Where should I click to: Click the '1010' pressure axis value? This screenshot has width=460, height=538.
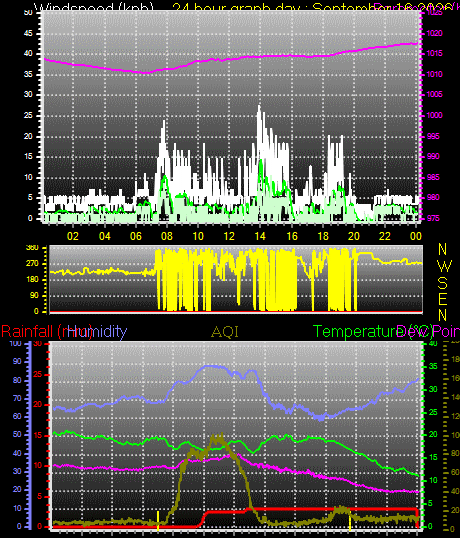click(x=435, y=74)
